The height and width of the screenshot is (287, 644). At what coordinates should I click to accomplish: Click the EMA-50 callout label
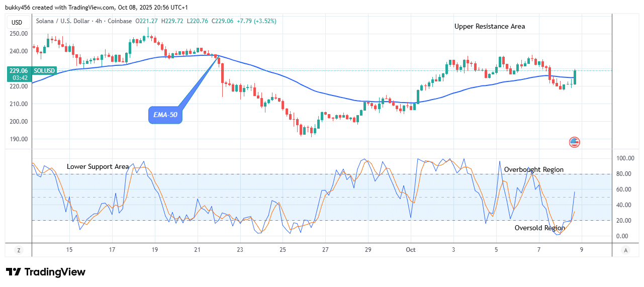point(165,116)
